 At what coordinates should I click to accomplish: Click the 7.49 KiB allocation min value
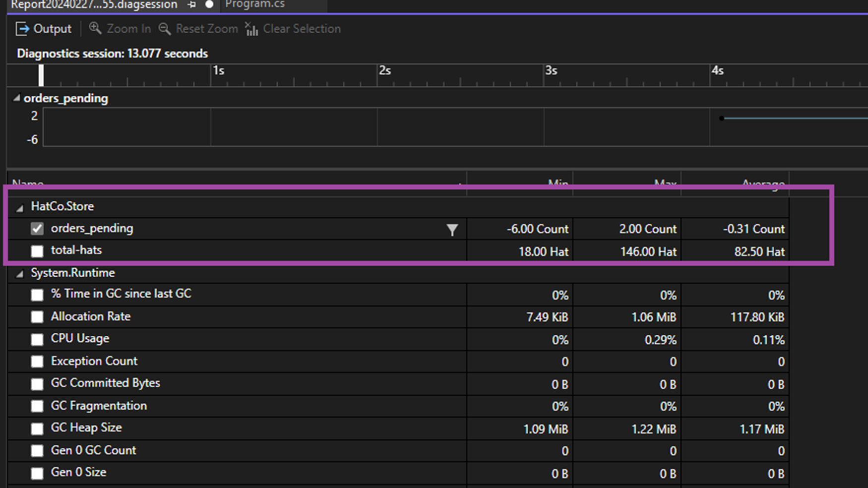(547, 317)
